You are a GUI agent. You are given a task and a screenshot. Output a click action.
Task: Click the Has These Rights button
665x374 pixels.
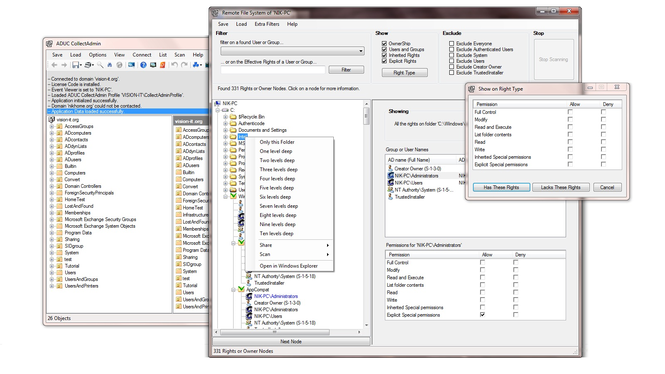[501, 187]
